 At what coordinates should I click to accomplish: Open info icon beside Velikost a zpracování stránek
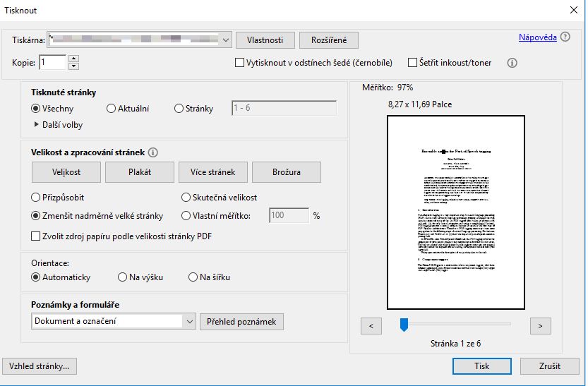(x=152, y=152)
